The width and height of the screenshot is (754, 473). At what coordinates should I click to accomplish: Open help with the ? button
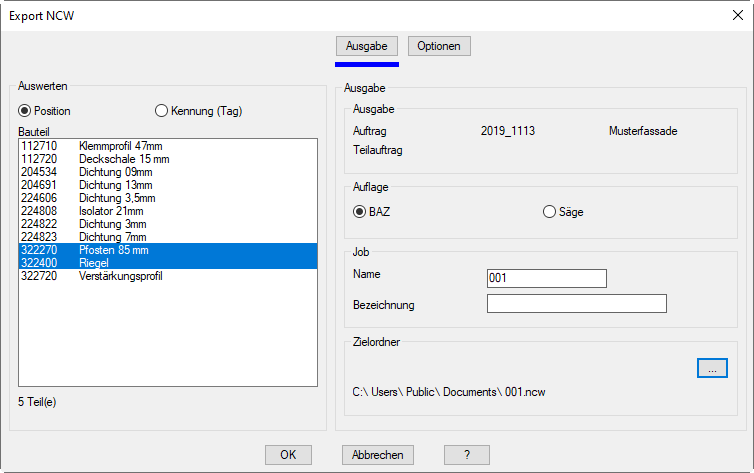467,455
